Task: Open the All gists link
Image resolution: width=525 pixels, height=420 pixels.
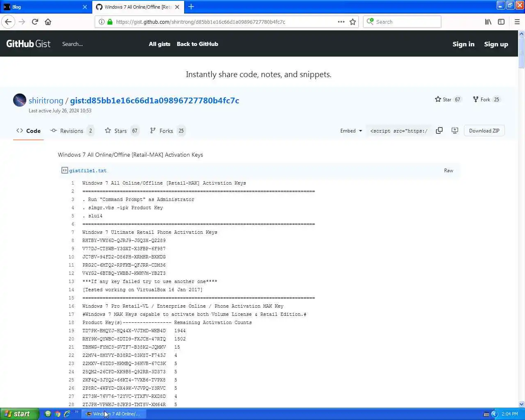Action: [x=160, y=44]
